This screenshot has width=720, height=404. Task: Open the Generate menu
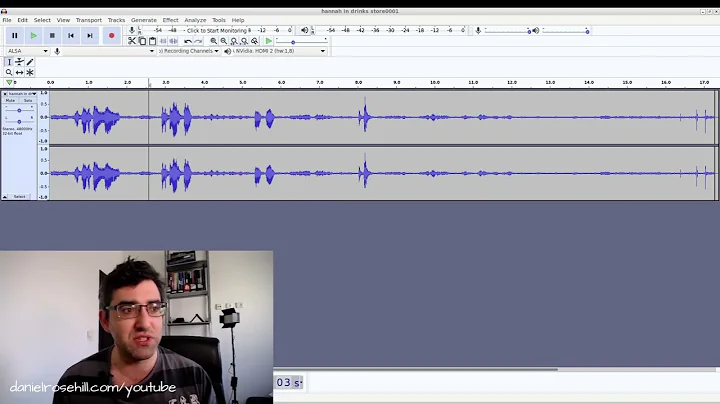(144, 20)
